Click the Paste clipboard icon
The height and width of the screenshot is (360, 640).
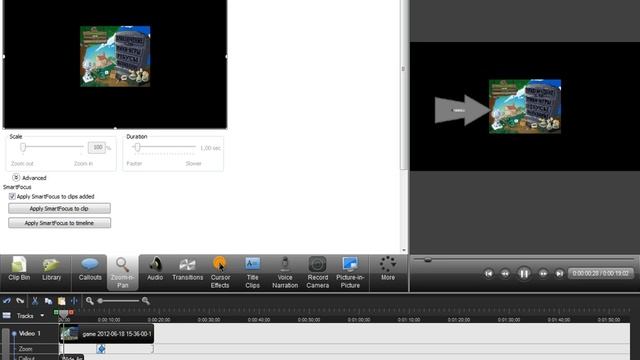tap(62, 301)
